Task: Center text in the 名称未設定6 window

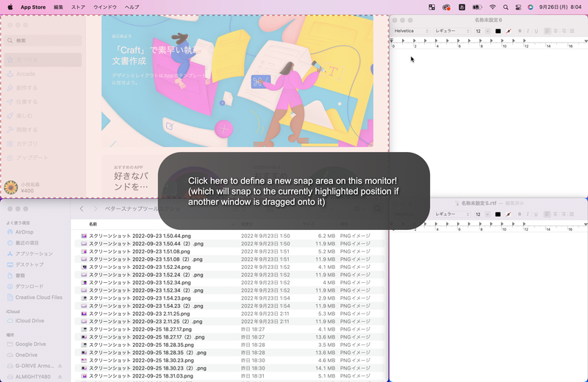Action: [556, 31]
